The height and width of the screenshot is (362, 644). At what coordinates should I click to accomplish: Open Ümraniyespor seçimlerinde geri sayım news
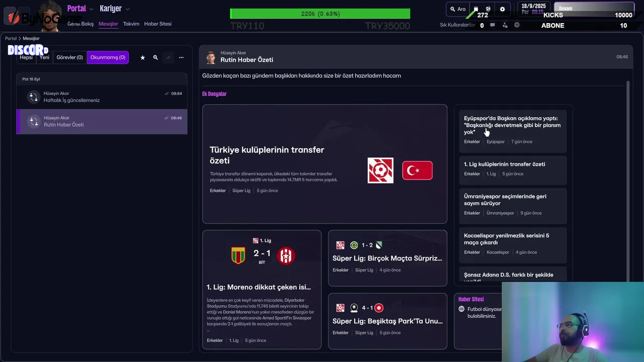(x=513, y=206)
